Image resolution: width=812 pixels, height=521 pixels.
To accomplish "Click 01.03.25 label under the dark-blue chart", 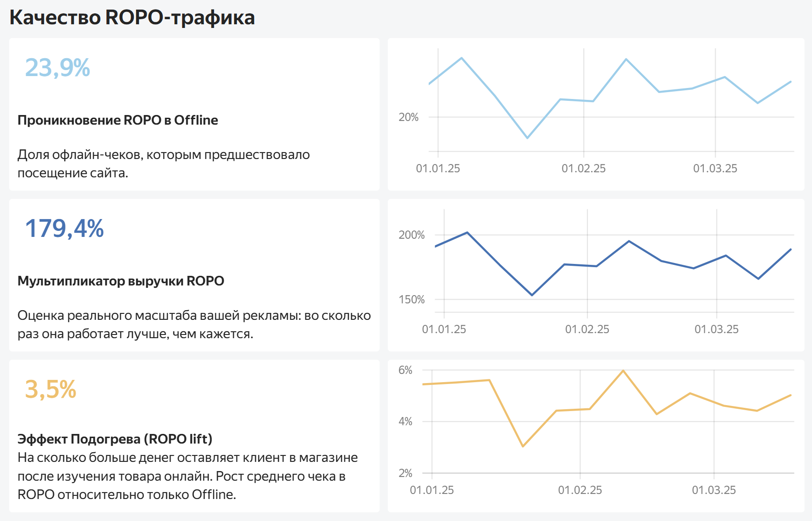I will click(x=717, y=329).
